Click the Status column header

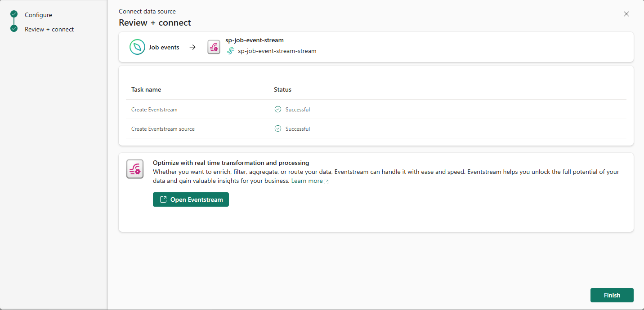tap(282, 89)
